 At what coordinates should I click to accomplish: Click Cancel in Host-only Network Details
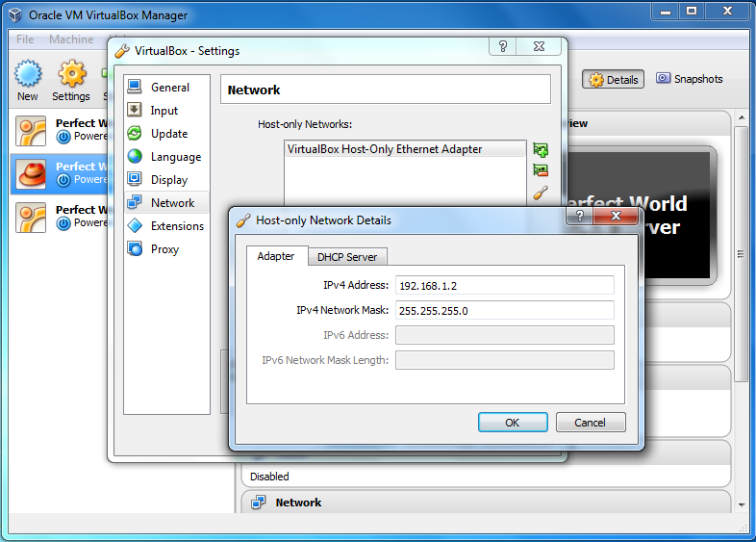click(x=591, y=423)
